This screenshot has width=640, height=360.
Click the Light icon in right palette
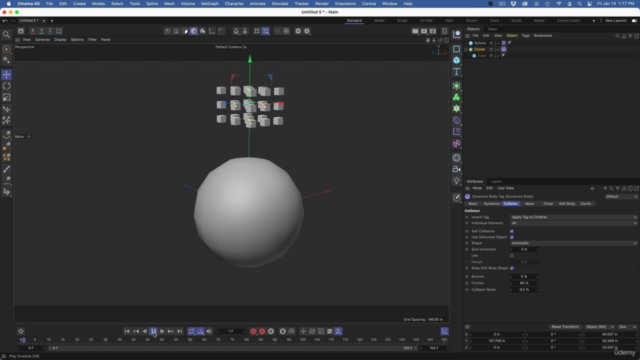(456, 180)
